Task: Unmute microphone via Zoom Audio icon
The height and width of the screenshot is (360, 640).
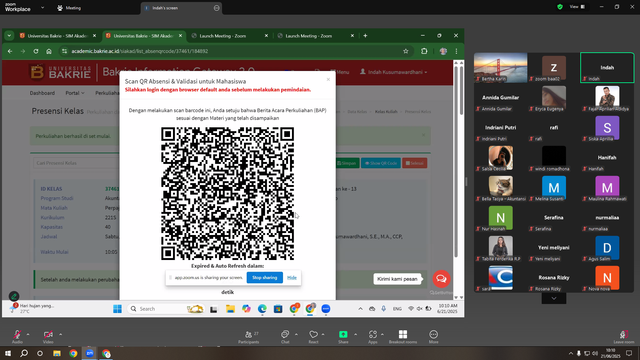Action: pos(17,336)
